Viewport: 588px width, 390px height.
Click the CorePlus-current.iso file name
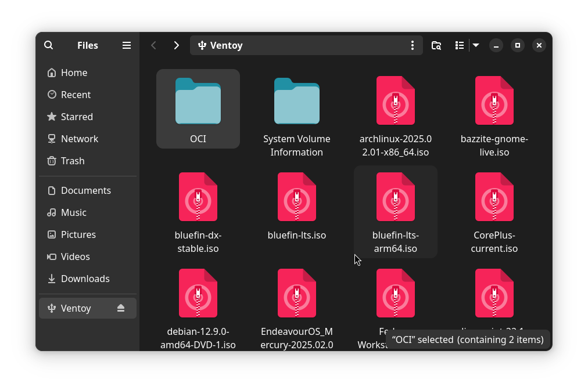point(494,242)
